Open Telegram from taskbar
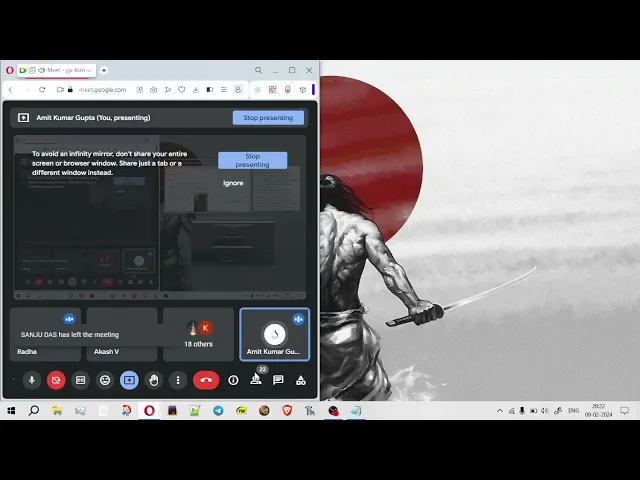 click(218, 411)
